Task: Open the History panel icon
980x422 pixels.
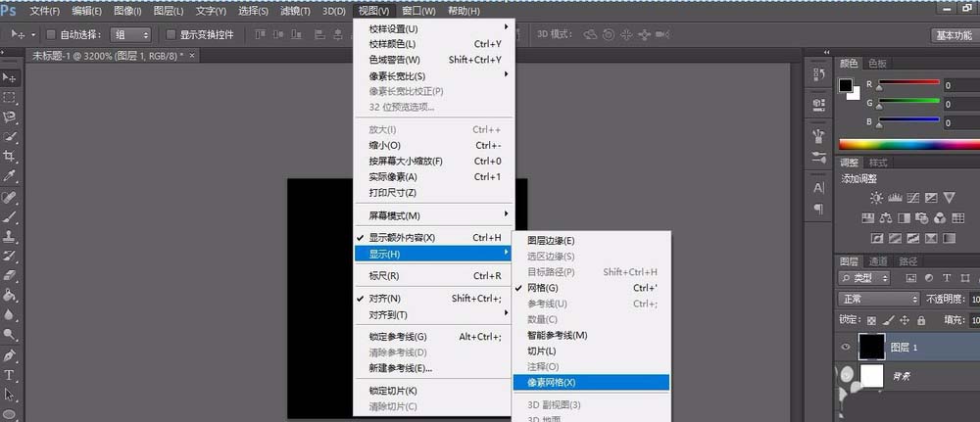Action: (818, 75)
